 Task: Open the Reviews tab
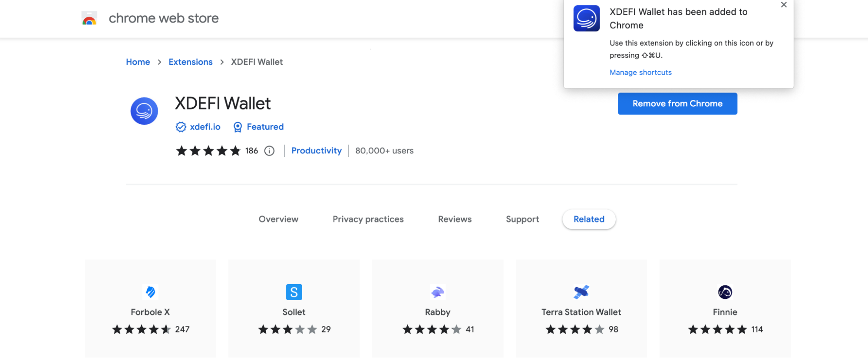[x=455, y=219]
